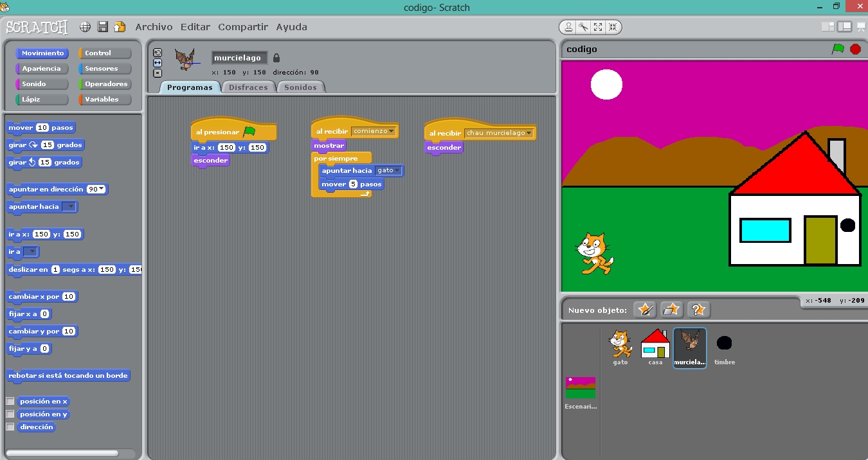Screen dimensions: 868x460
Task: Toggle the 'posición en y' checkbox
Action: tap(10, 414)
